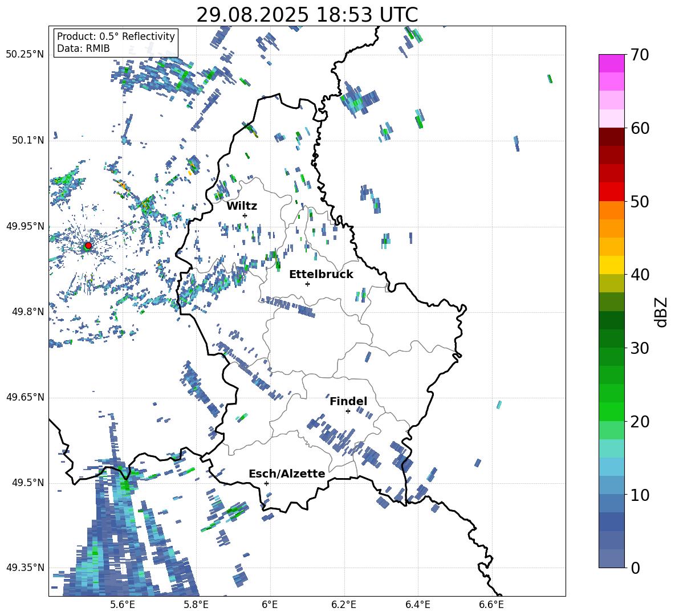
Task: Click the 49.35°N latitude label
Action: click(x=25, y=568)
